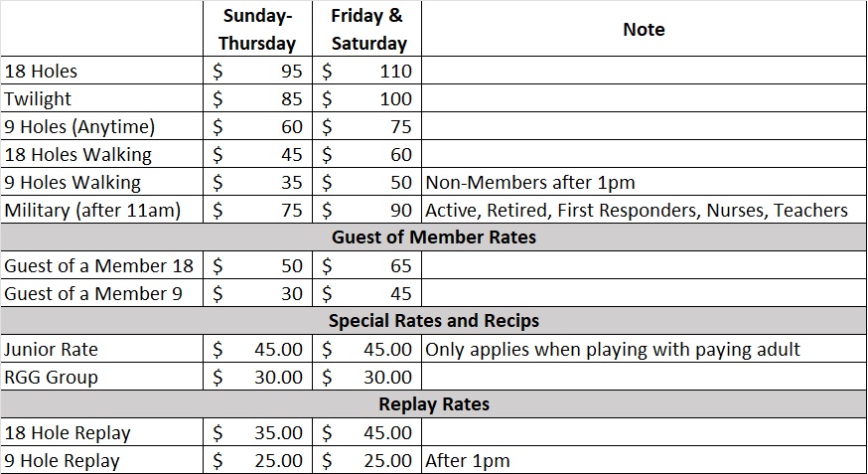Click the 9 Holes (Anytime) label cell
This screenshot has width=868, height=474.
point(102,126)
